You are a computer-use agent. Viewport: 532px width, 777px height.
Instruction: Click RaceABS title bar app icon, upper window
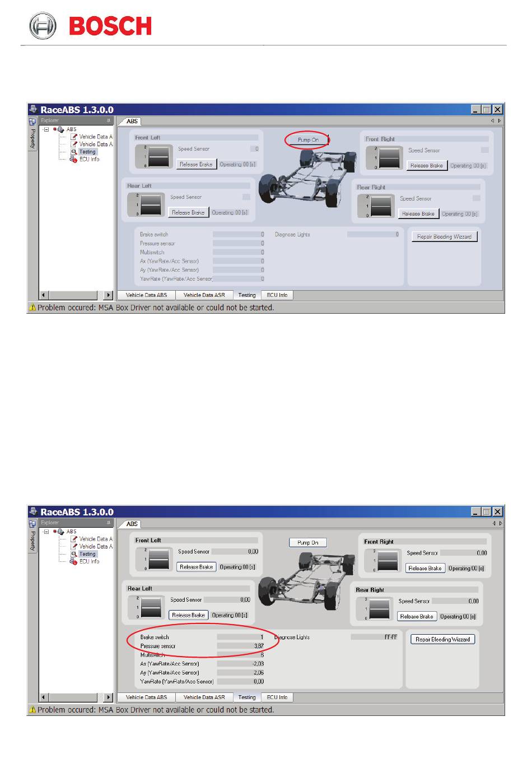(x=34, y=110)
